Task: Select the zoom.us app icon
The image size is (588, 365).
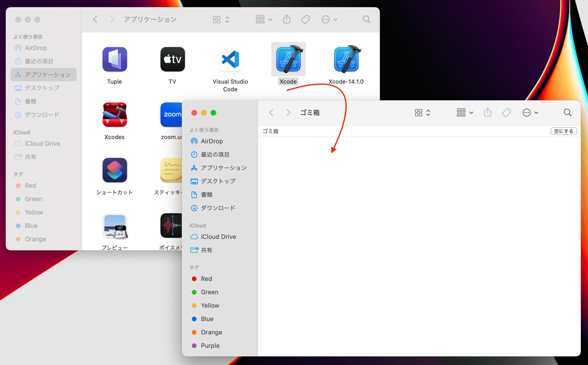Action: [171, 115]
